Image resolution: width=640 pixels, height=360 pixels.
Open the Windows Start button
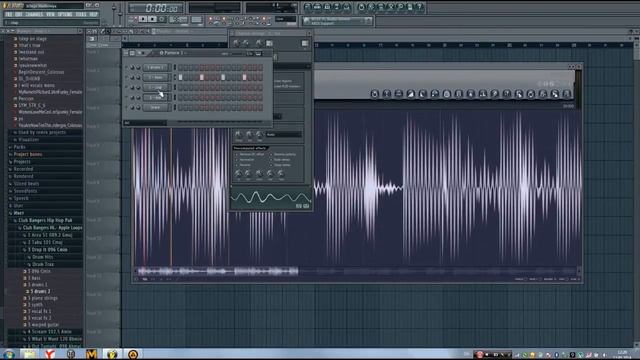coord(9,354)
